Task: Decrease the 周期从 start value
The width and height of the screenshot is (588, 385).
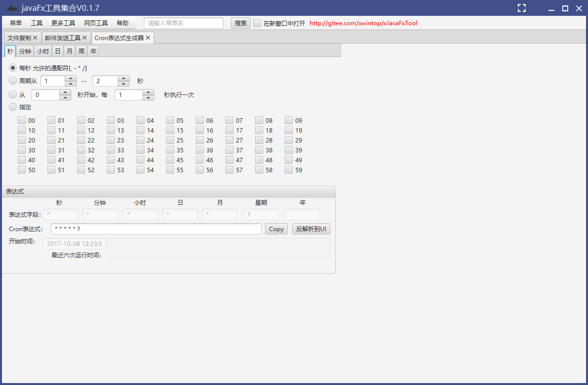Action: tap(71, 84)
